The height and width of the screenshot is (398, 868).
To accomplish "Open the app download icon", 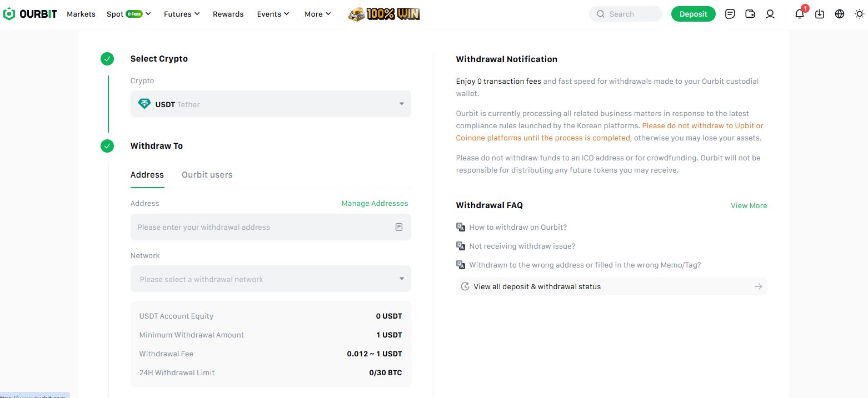I will (x=819, y=14).
